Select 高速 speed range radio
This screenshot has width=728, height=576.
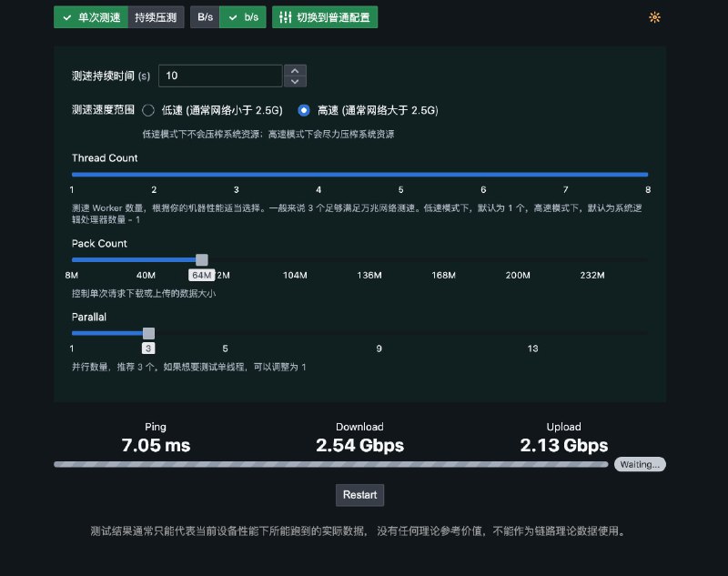pos(304,110)
